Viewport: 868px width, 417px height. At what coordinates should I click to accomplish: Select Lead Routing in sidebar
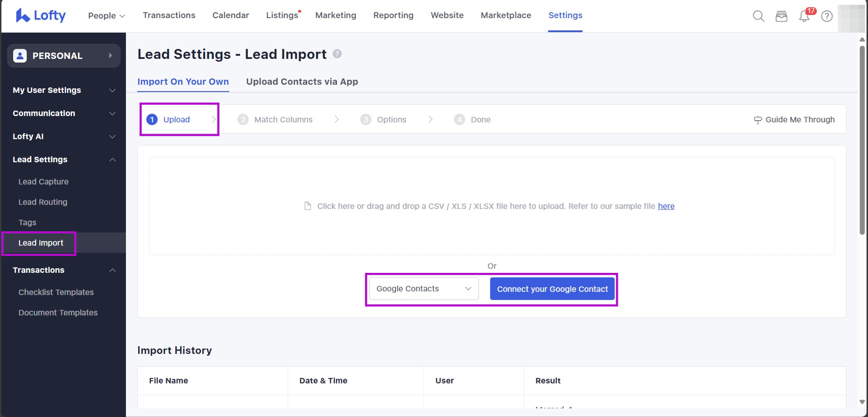pos(43,202)
